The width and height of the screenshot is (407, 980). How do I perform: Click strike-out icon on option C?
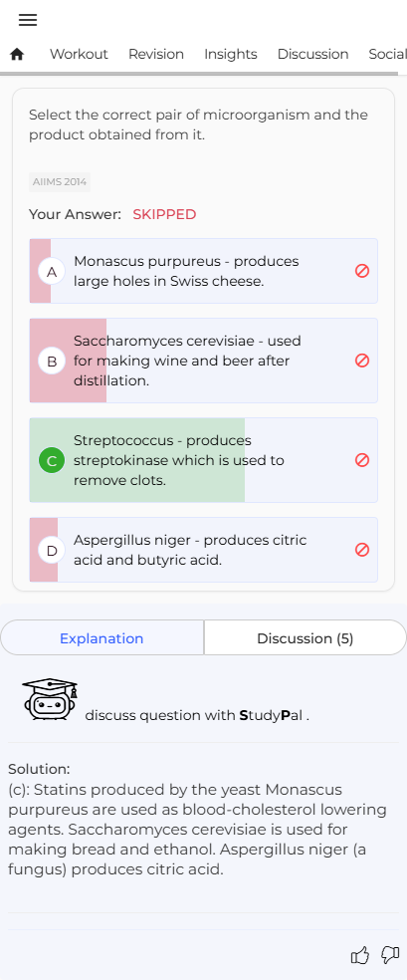(362, 460)
